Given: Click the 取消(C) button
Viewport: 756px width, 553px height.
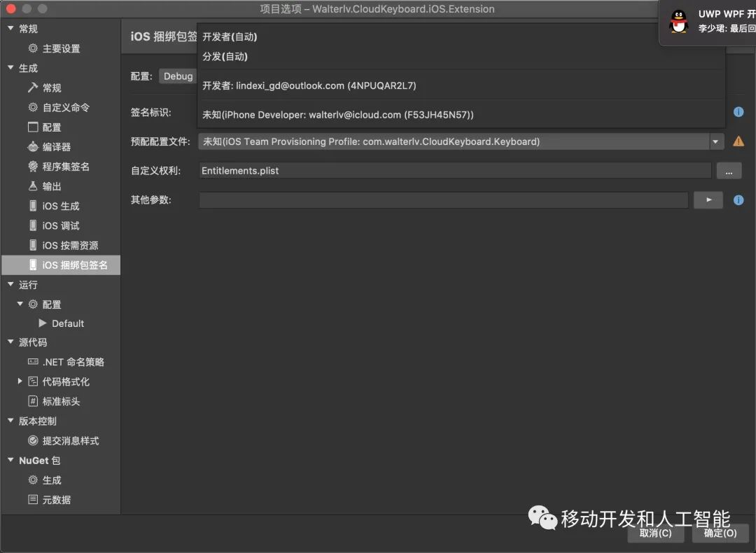Looking at the screenshot, I should 656,533.
